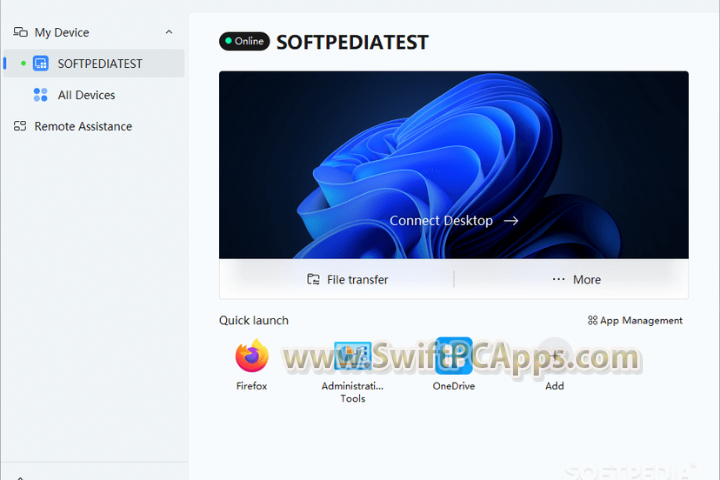Click the File transfer folder icon
This screenshot has height=480, width=720.
point(313,279)
